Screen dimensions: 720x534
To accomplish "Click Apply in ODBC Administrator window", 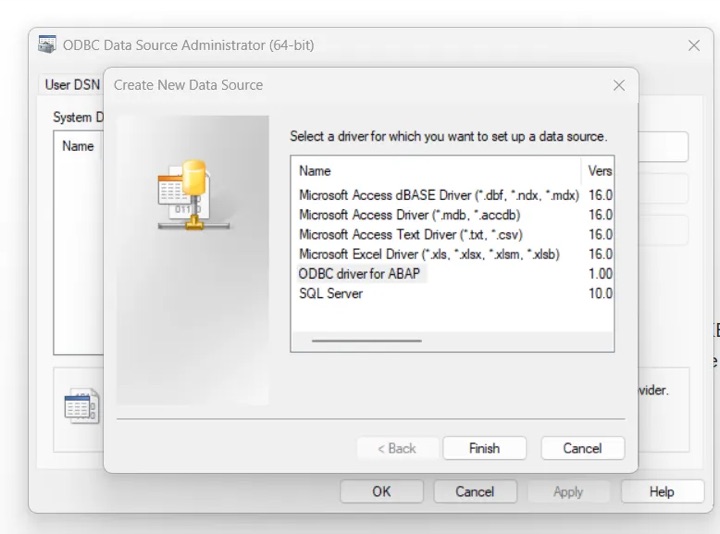I will click(x=568, y=492).
